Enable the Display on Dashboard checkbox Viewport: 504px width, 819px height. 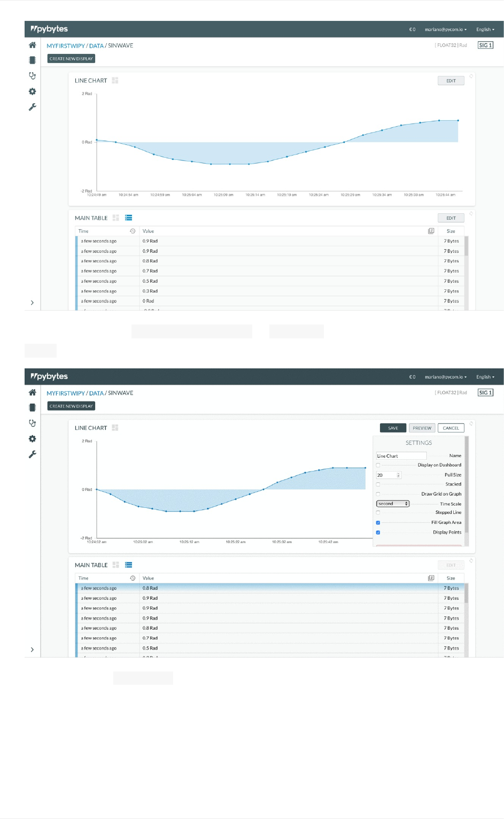[x=378, y=465]
